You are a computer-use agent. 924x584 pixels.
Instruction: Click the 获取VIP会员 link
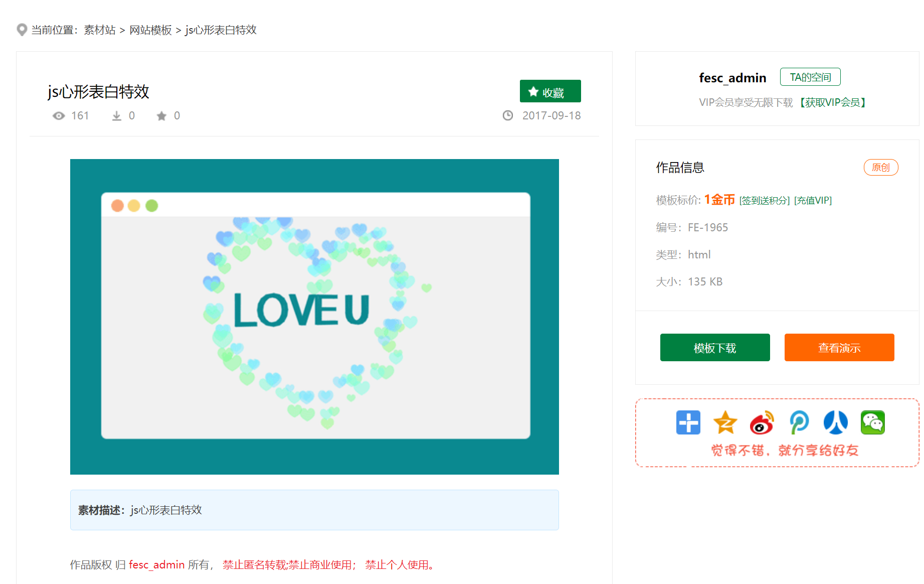832,103
